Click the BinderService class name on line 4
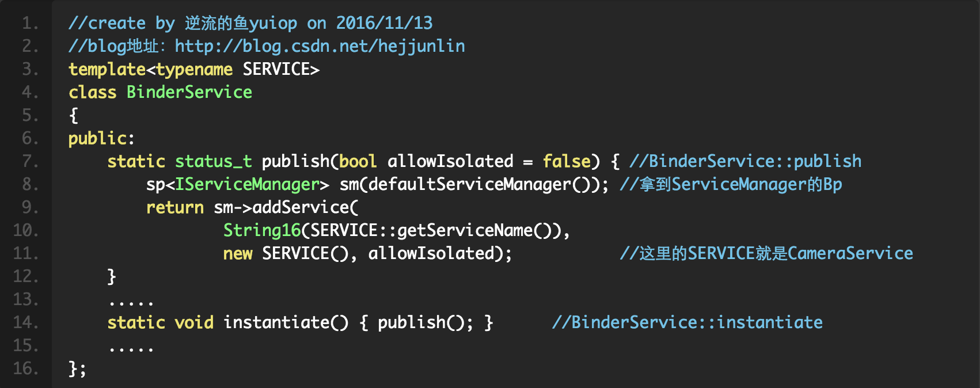This screenshot has height=388, width=980. 189,92
